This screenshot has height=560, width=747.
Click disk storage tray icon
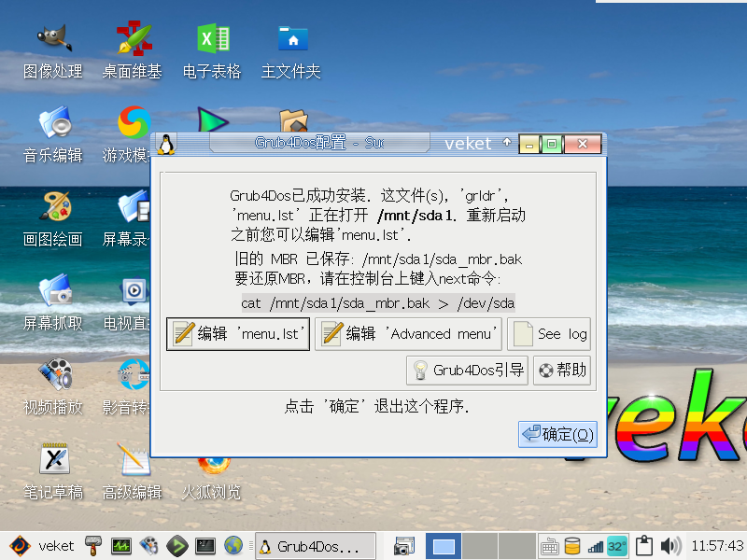click(572, 546)
